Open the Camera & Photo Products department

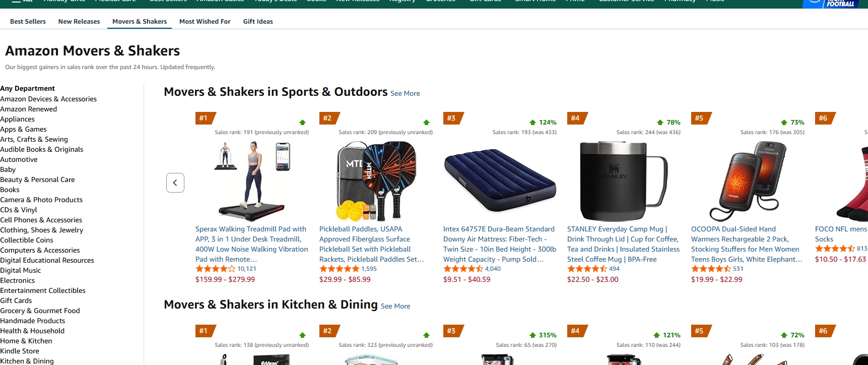click(41, 200)
